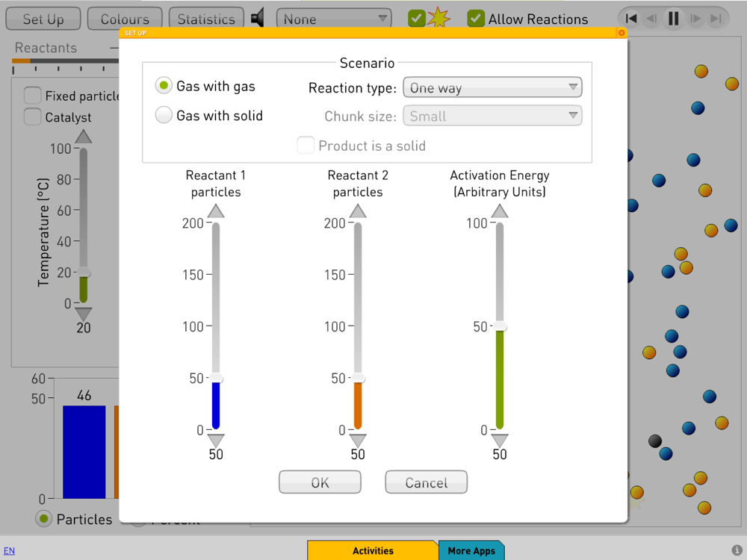Step forward one frame
Viewport: 747px width, 560px height.
point(695,19)
